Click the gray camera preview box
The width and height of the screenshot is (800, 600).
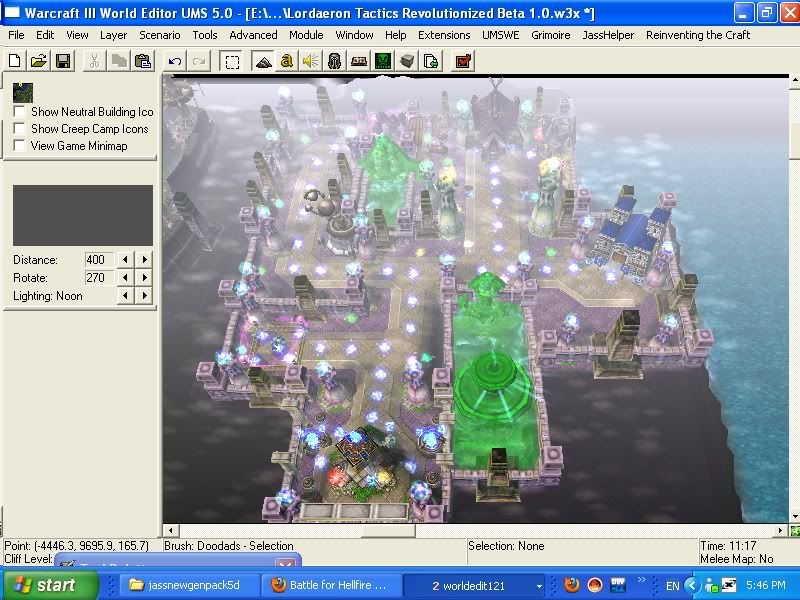(83, 215)
